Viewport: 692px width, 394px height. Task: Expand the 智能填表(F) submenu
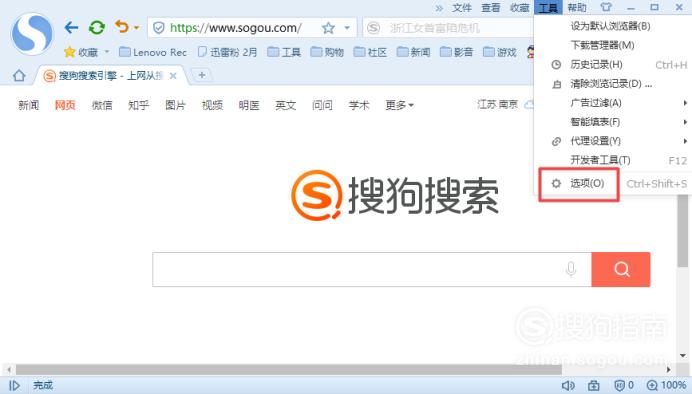point(613,122)
